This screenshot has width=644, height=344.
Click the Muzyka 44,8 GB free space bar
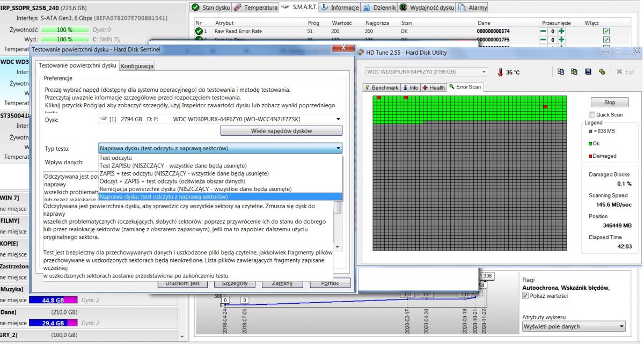coord(54,300)
